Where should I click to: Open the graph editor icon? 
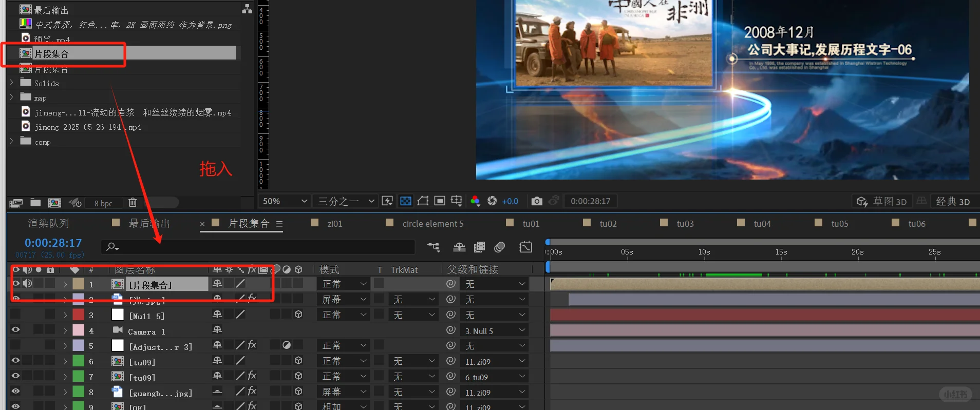point(525,247)
